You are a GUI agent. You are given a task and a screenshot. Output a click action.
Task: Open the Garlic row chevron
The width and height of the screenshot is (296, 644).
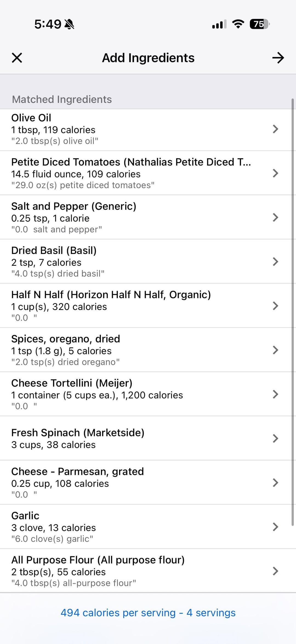pos(275,527)
